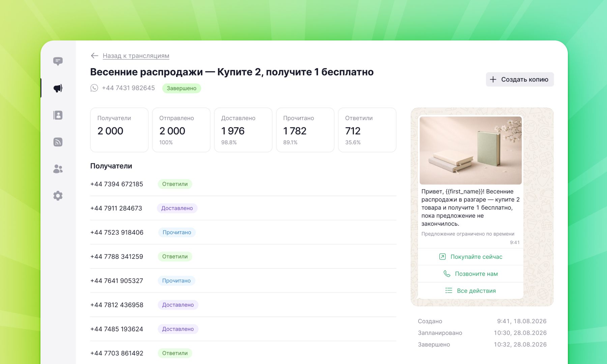
Task: Open the contacts book sidebar icon
Action: (x=58, y=115)
